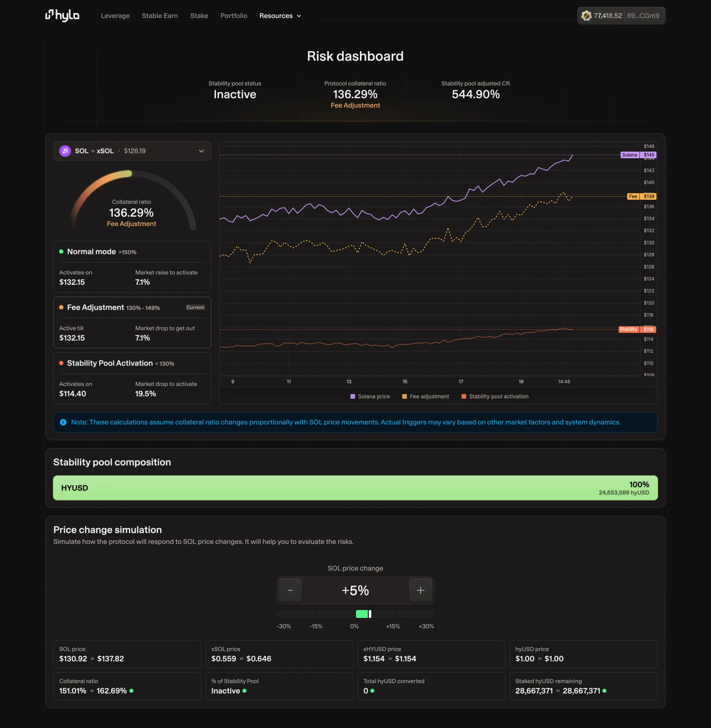Click Total hyUSD converted green dot
711x728 pixels.
point(372,691)
